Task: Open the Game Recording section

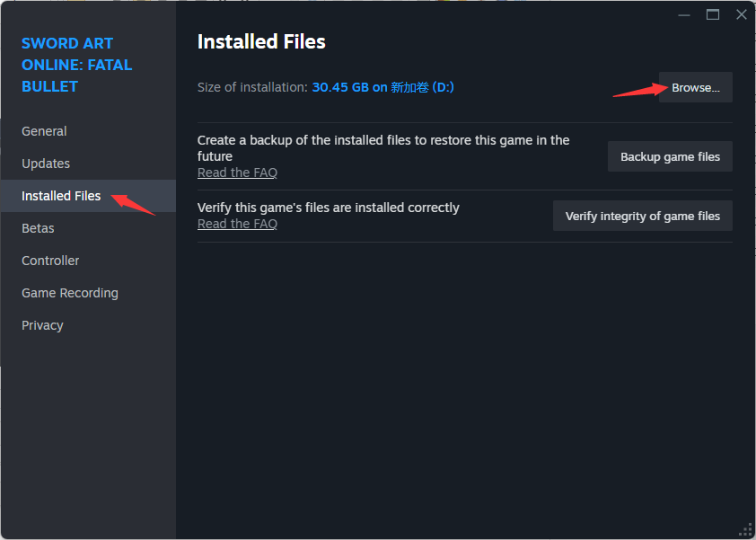Action: point(70,293)
